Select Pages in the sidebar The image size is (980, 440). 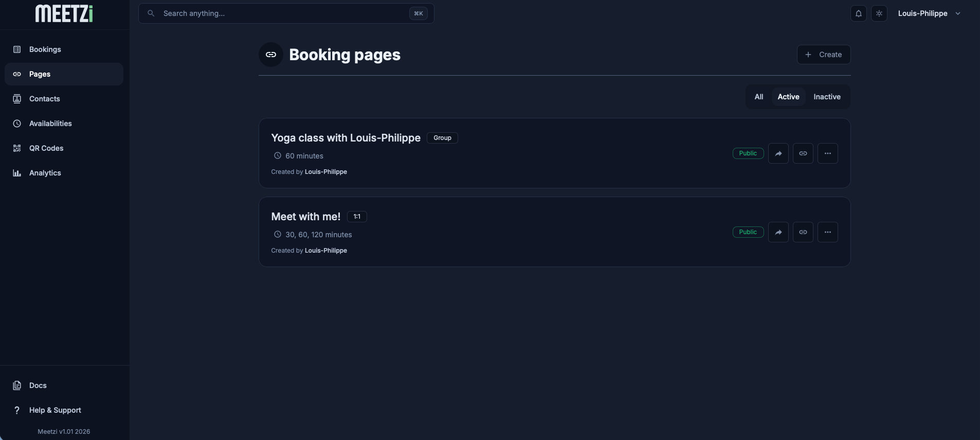(x=64, y=74)
